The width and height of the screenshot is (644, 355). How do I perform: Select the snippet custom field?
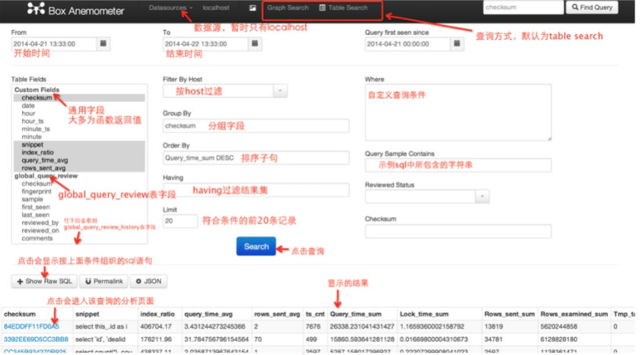click(79, 145)
